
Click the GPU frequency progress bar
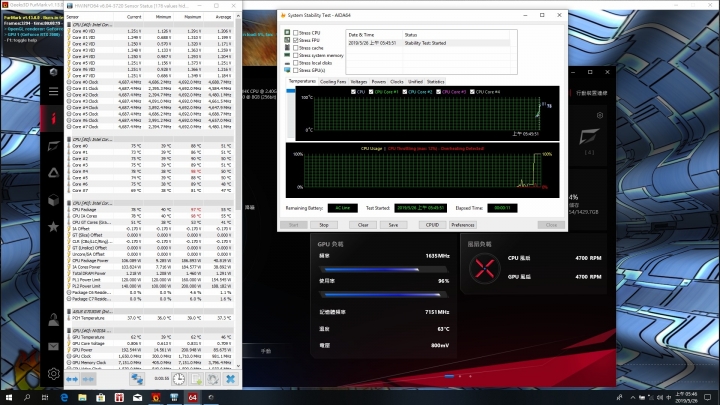pos(383,270)
